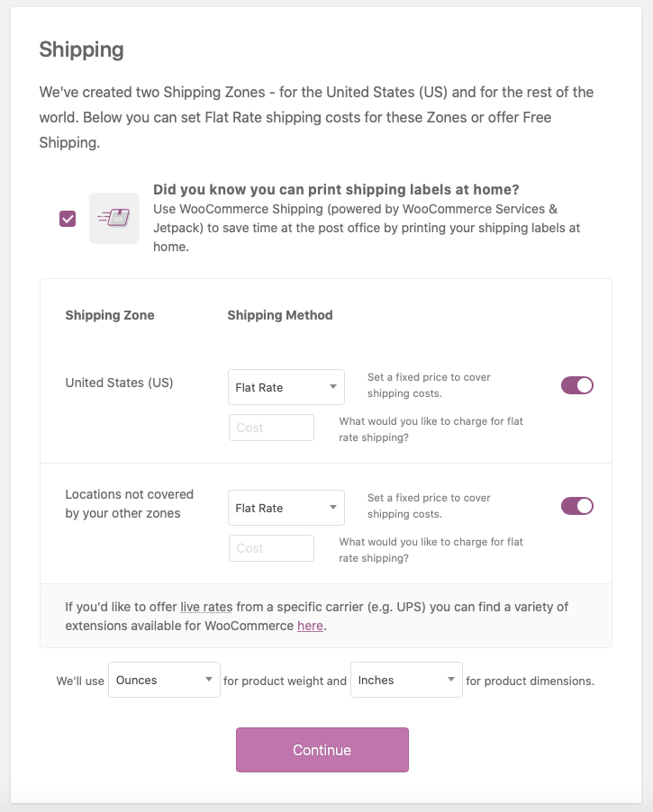Expand shipping method dropdown for other locations zone
Image resolution: width=653 pixels, height=812 pixels.
pos(286,507)
